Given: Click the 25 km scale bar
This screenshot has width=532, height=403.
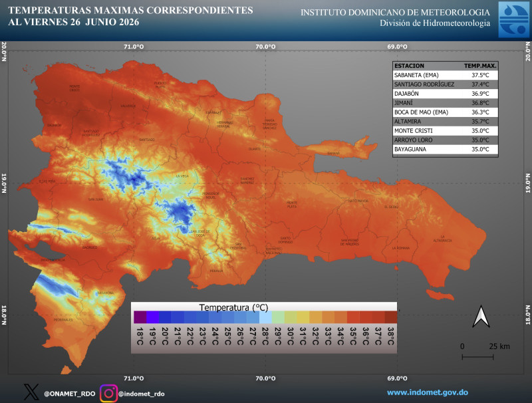Looking at the screenshot, I should 477,356.
